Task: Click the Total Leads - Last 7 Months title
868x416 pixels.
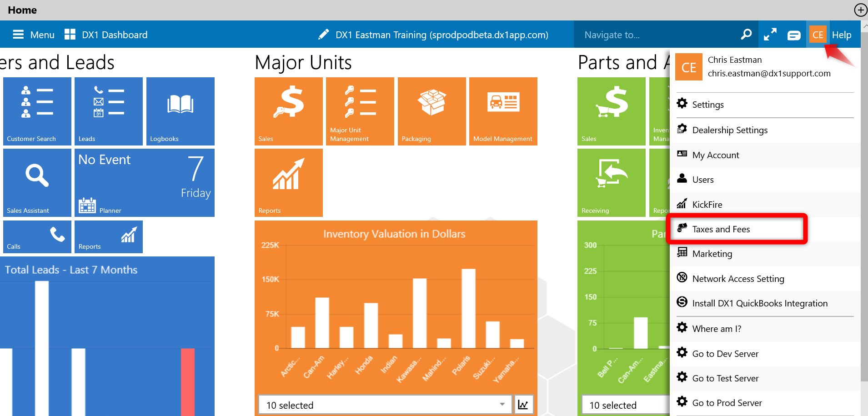Action: click(71, 270)
